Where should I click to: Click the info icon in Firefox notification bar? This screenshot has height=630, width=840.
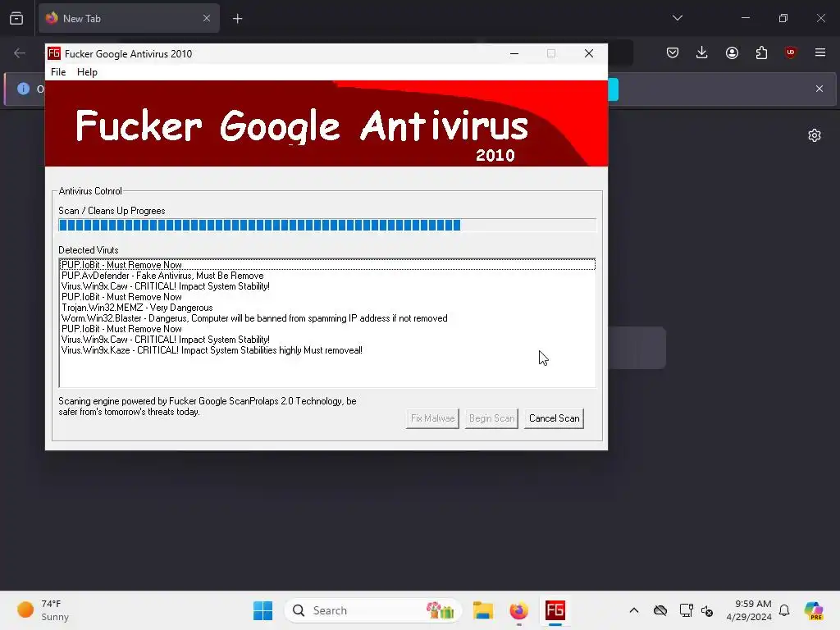coord(23,89)
